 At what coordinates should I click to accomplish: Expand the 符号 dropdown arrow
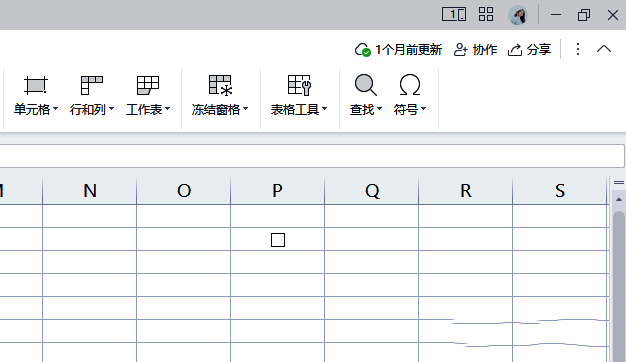(x=424, y=109)
